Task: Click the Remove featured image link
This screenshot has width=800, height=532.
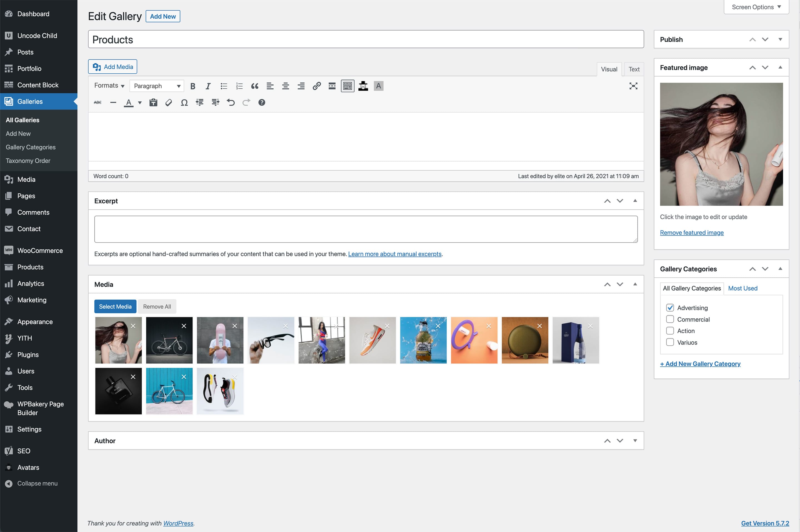Action: (x=691, y=233)
